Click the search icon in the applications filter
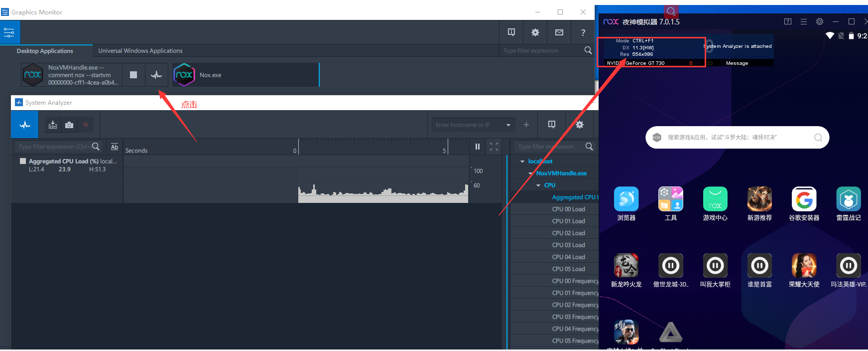 tap(588, 50)
